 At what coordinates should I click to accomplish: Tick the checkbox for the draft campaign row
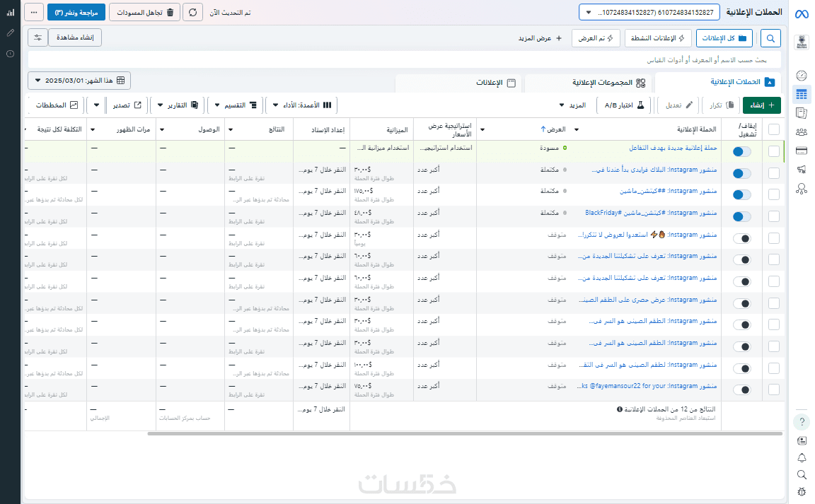coord(773,151)
